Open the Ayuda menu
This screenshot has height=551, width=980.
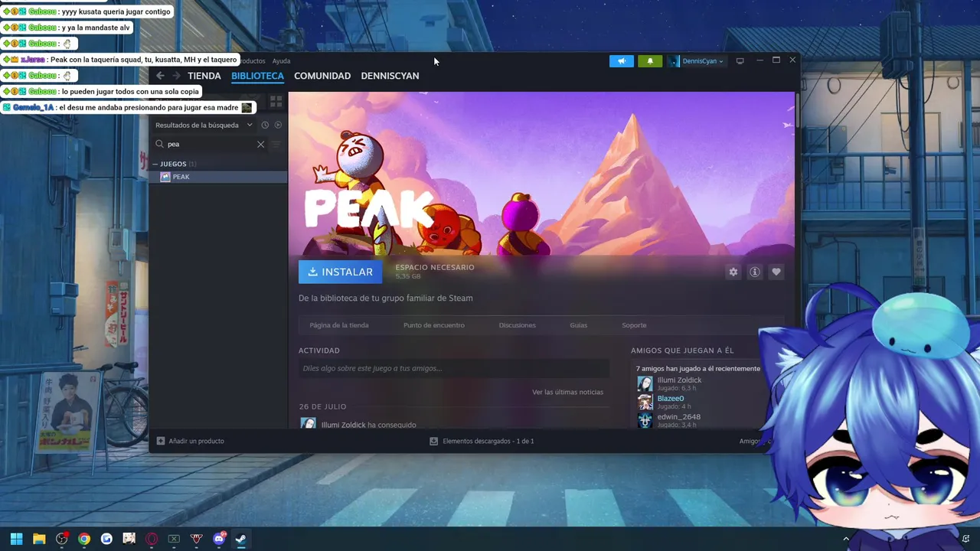[x=282, y=61]
